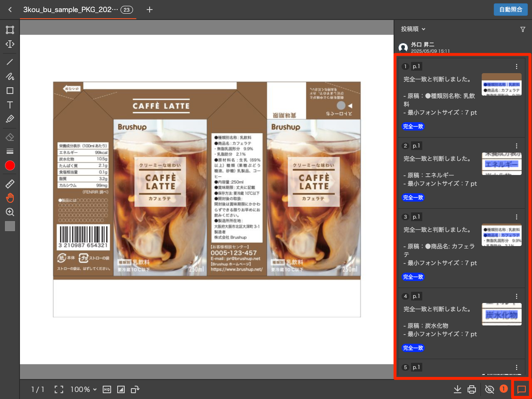Click the 自動照合 button

(x=511, y=10)
